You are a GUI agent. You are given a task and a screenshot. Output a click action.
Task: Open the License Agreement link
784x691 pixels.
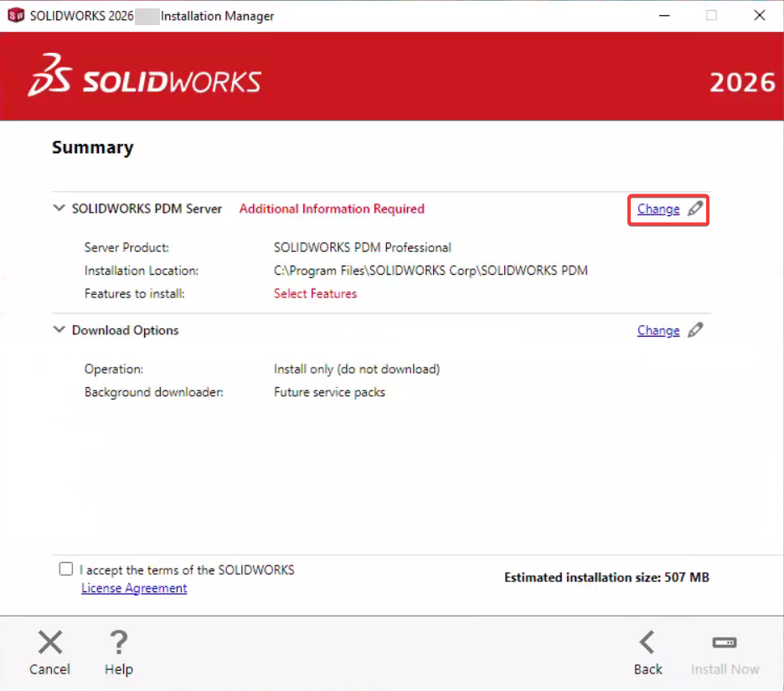[134, 588]
